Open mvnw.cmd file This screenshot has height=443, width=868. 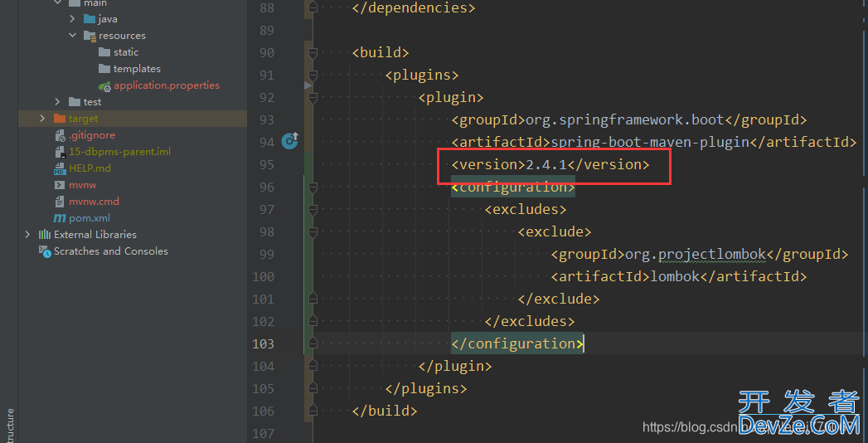click(95, 202)
